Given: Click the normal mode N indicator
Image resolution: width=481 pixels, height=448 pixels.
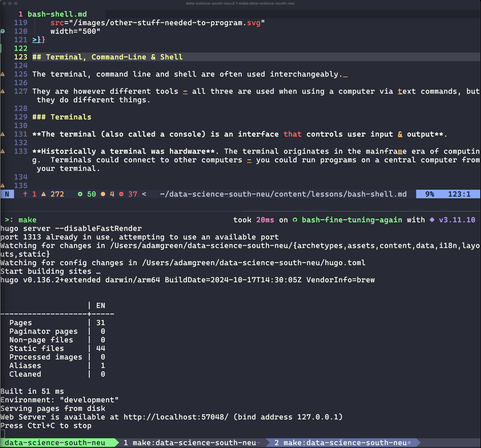Looking at the screenshot, I should click(7, 194).
